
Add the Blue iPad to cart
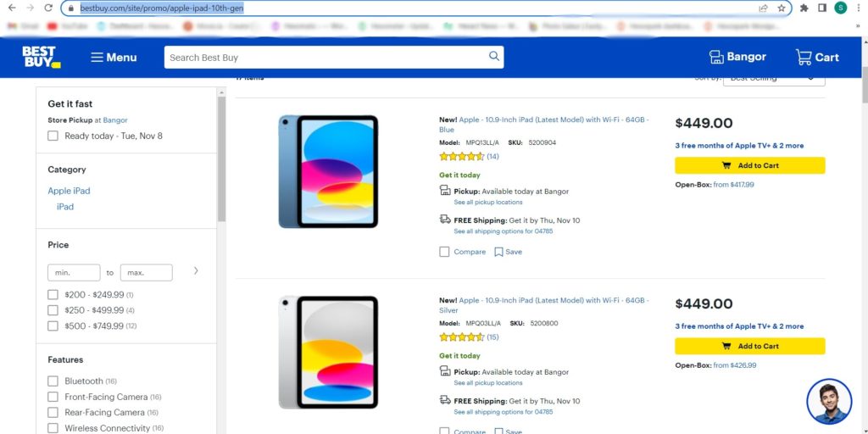click(x=749, y=165)
